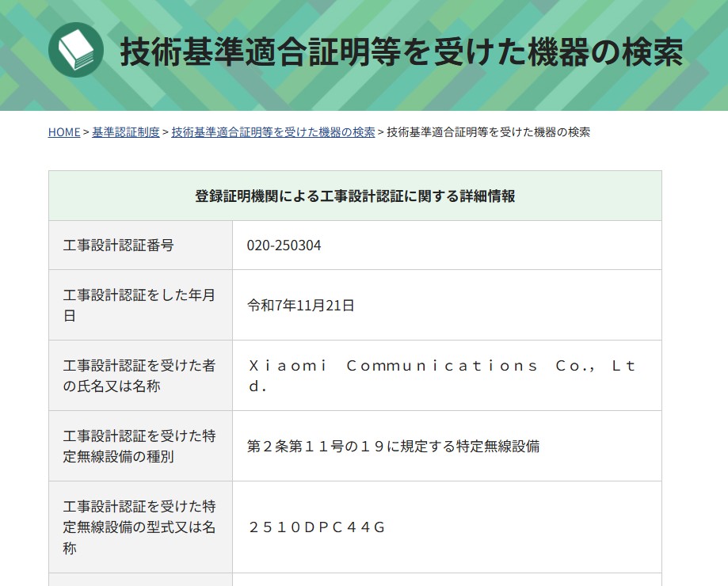
Task: Click the date value 令和7年11月21日
Action: pos(300,305)
